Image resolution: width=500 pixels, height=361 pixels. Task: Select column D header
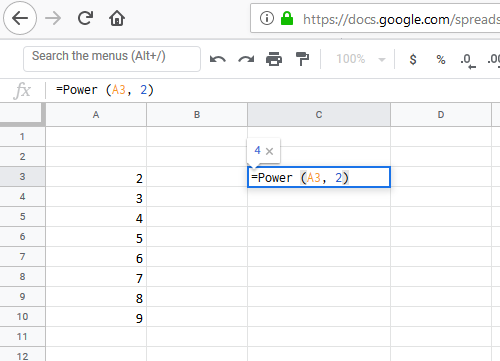click(441, 115)
